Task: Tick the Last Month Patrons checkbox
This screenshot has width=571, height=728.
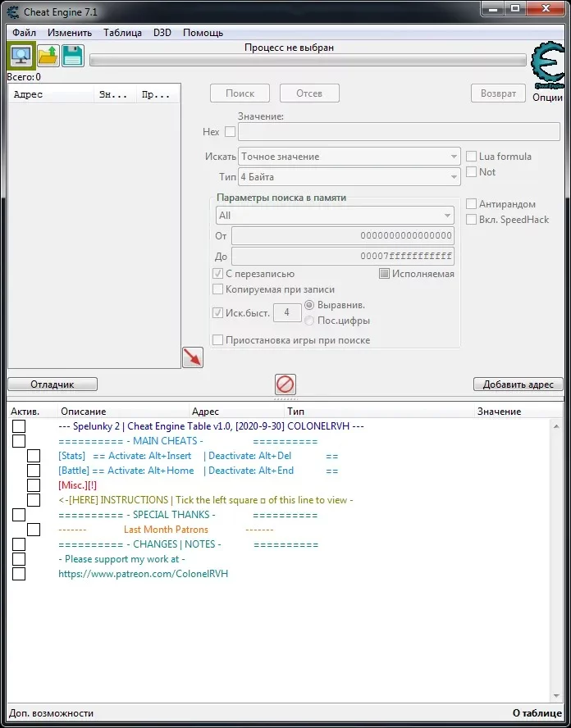Action: 34,530
